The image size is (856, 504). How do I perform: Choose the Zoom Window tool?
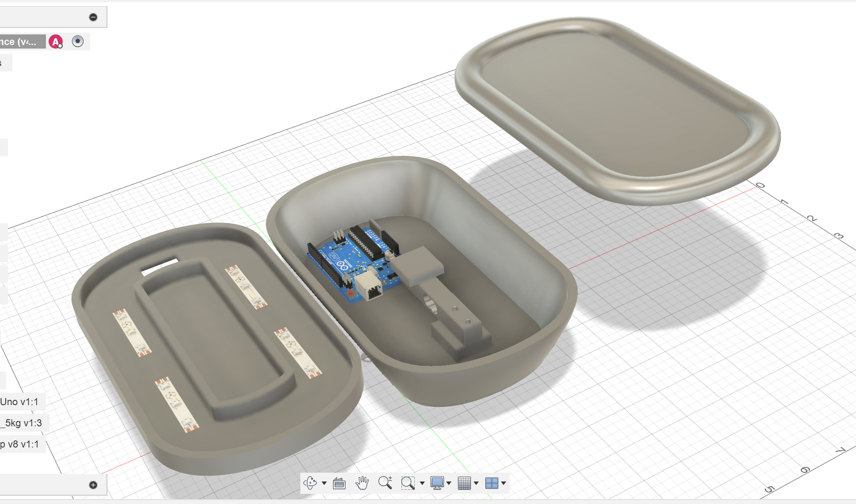(408, 483)
